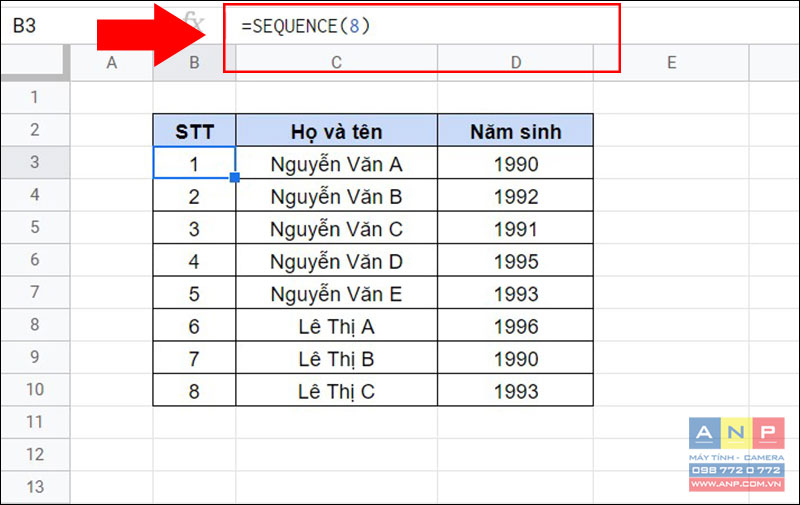Select the cell with year 1996
The width and height of the screenshot is (800, 505).
coord(515,325)
